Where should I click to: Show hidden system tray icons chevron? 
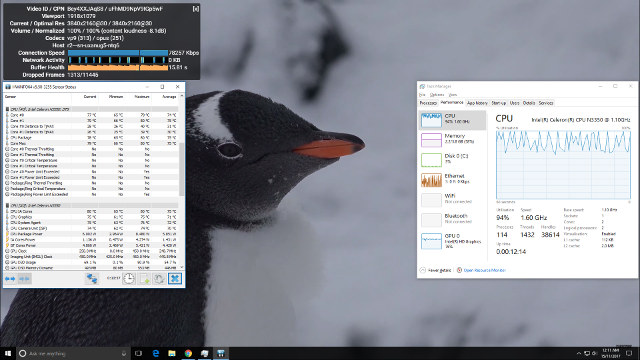coord(578,353)
